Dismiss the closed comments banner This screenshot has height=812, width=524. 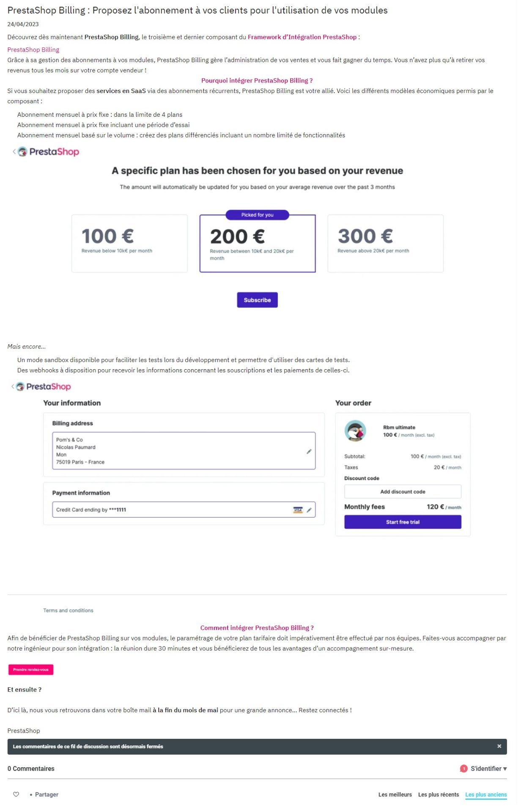[x=499, y=746]
